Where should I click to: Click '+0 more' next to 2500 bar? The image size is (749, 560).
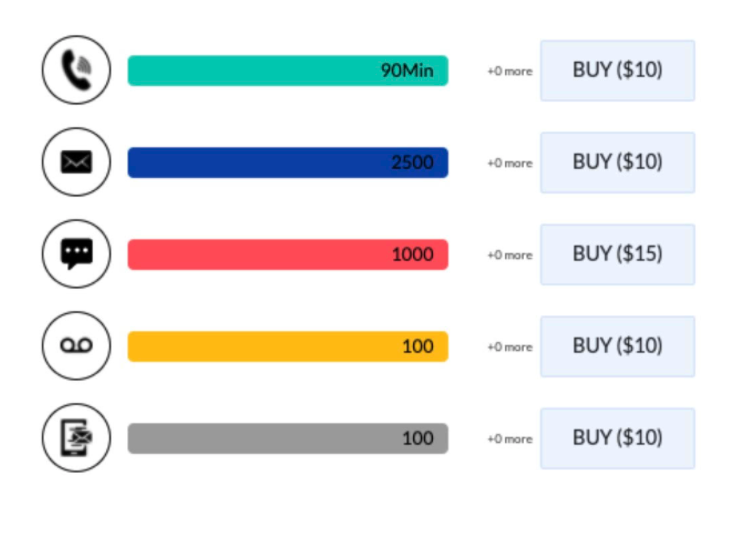[510, 163]
